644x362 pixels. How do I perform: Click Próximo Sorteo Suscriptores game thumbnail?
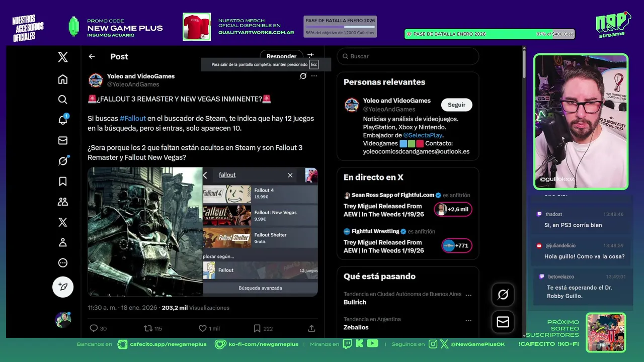tap(606, 332)
